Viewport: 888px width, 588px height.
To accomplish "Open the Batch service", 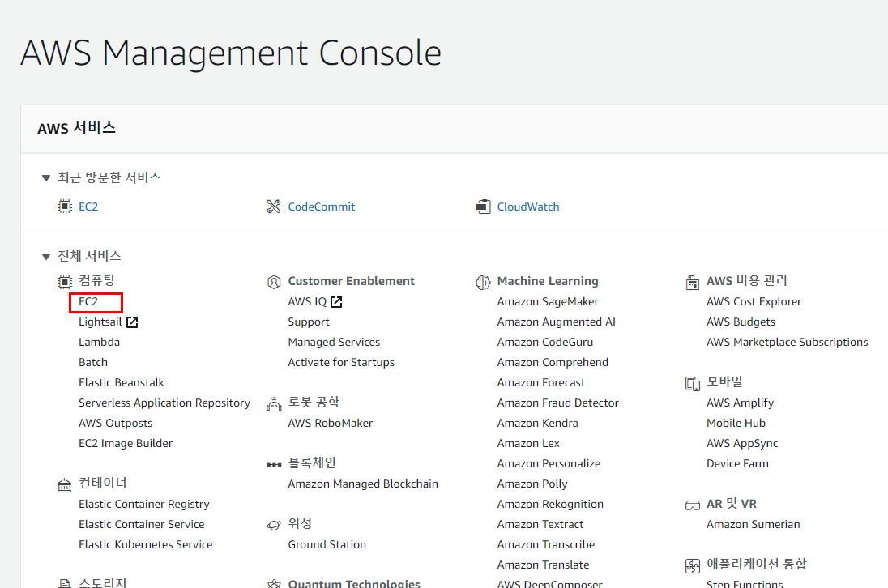I will click(x=93, y=362).
